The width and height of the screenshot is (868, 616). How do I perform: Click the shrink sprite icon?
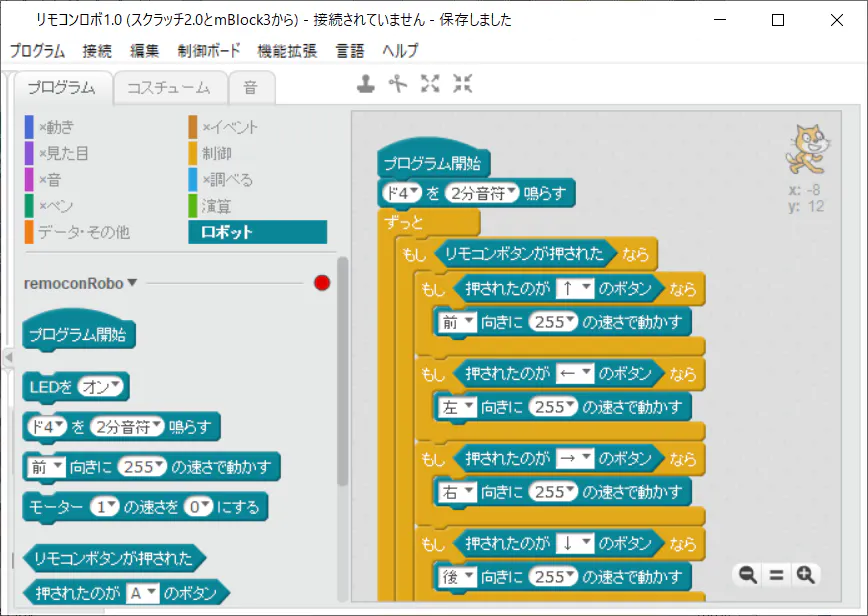462,85
